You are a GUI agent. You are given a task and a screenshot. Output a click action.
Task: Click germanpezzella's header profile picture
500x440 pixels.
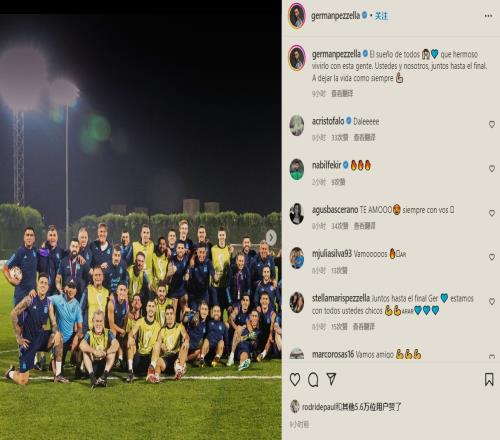(297, 16)
